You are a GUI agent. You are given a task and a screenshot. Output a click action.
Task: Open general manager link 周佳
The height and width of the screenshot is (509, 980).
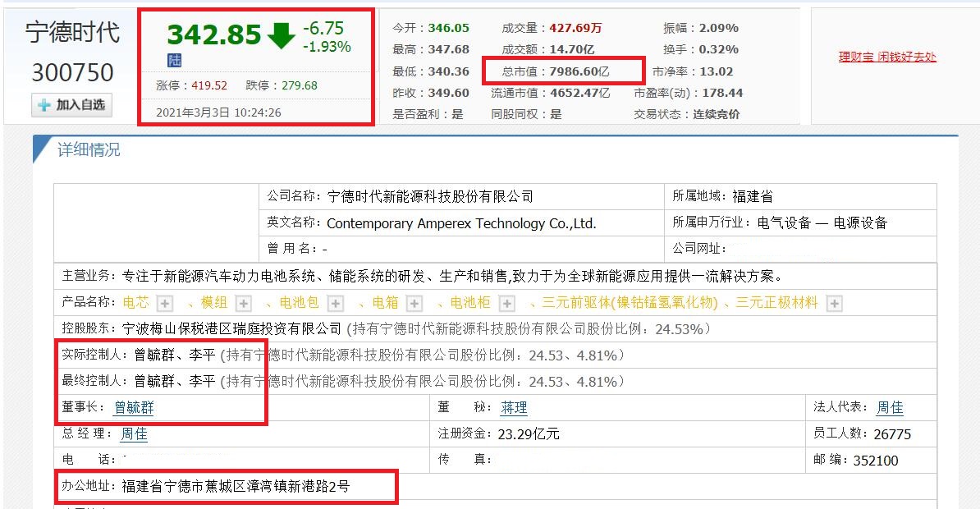[134, 434]
